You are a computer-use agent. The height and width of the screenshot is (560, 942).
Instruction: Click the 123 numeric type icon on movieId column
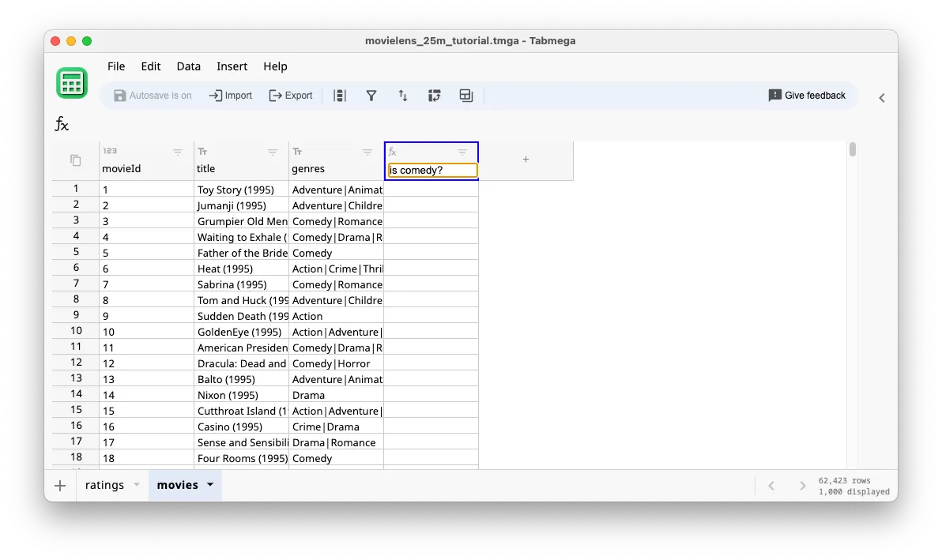coord(108,149)
